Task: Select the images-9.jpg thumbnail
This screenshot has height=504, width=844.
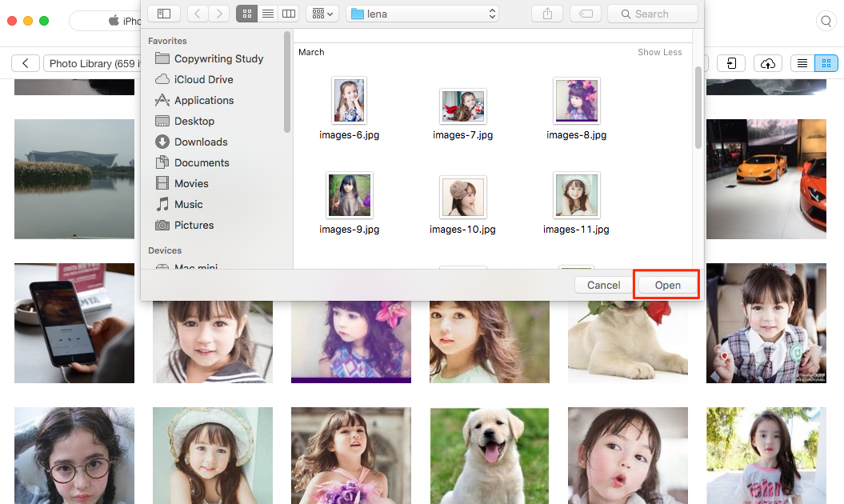Action: [x=350, y=195]
